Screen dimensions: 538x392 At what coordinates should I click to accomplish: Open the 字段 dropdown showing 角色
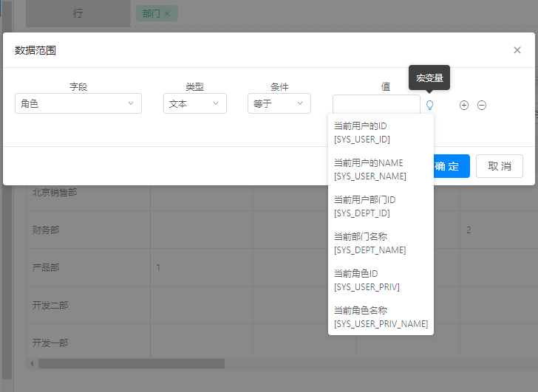coord(78,104)
